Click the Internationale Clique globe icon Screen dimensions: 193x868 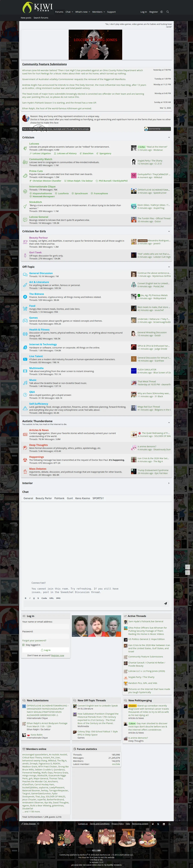click(25, 191)
